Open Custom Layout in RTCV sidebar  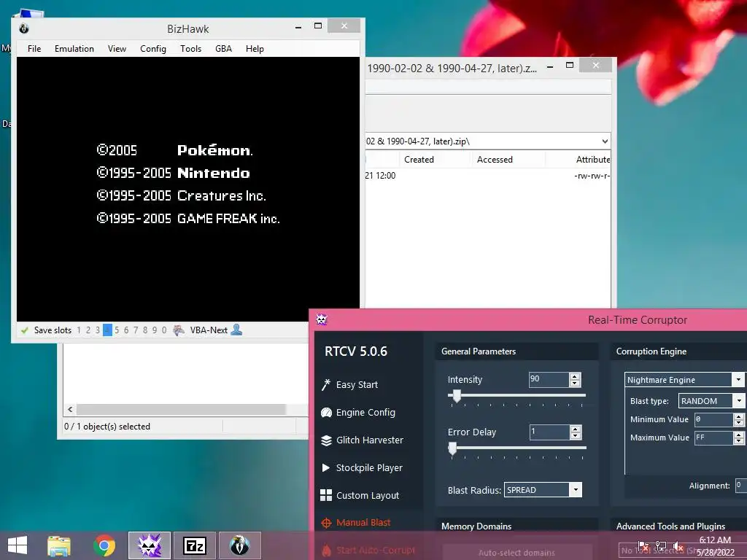pos(368,495)
